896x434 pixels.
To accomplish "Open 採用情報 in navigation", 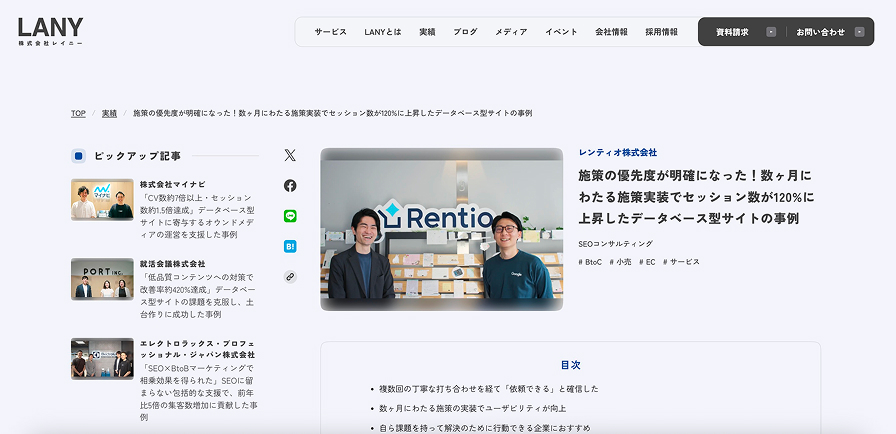I will (x=661, y=32).
